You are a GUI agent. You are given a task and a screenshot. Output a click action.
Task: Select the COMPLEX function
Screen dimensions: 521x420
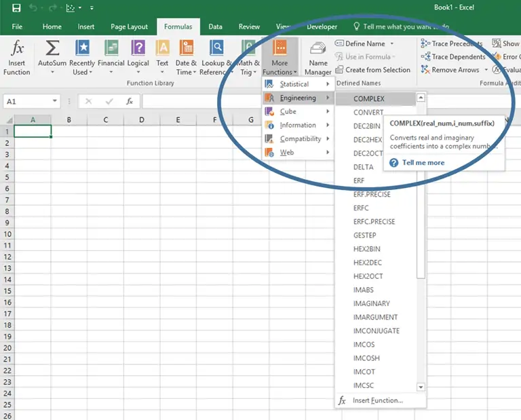click(375, 98)
